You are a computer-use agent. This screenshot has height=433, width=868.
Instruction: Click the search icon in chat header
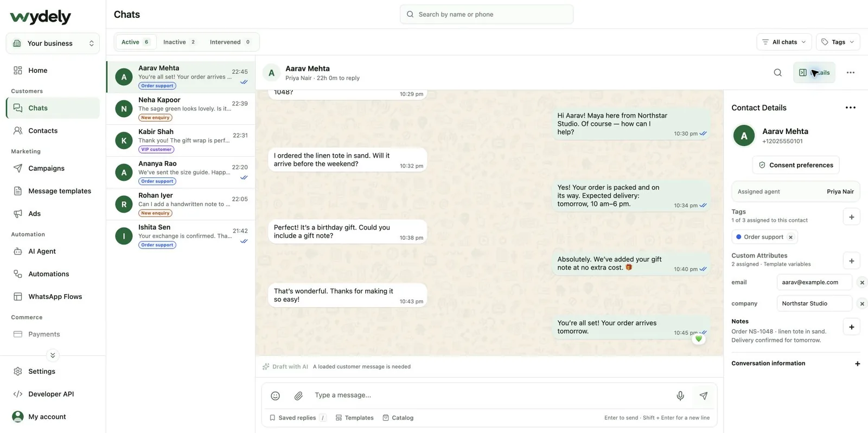tap(777, 73)
